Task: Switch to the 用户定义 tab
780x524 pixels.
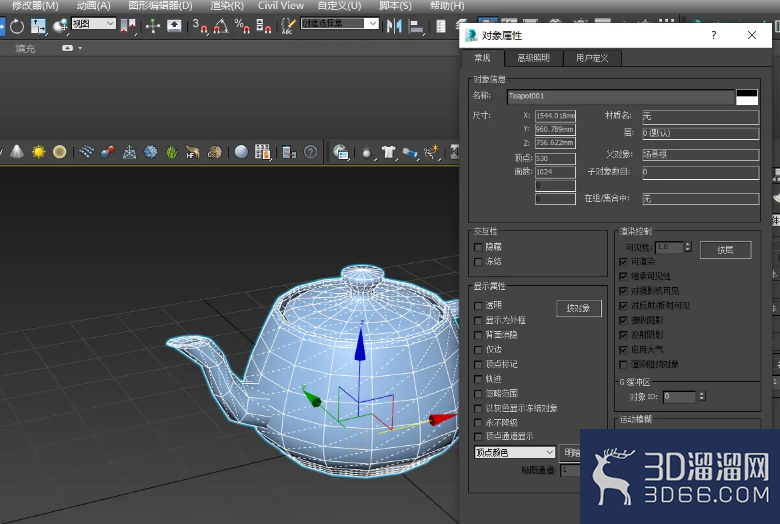Action: pos(592,58)
